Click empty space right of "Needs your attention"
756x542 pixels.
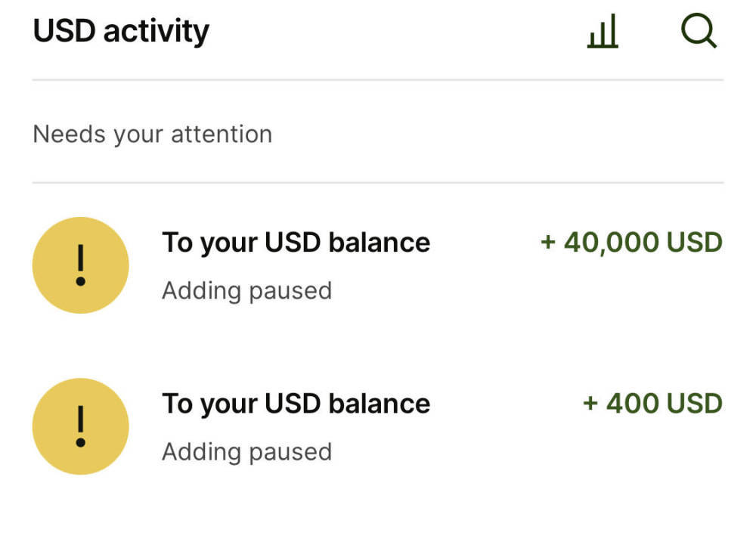[499, 135]
